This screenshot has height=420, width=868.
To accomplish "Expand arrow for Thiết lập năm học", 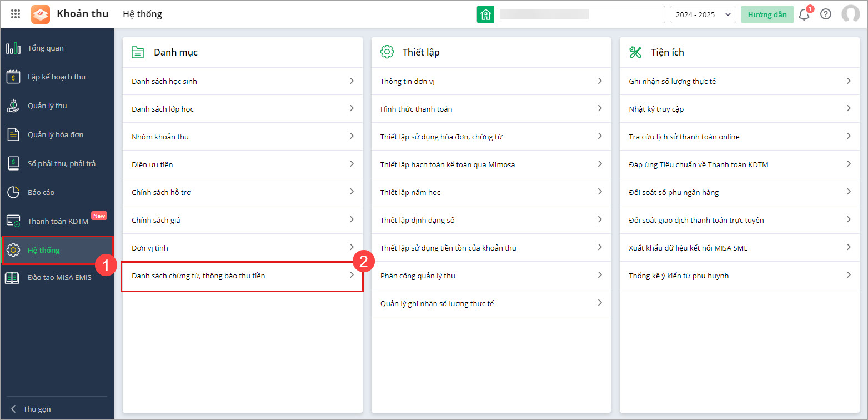I will point(600,192).
